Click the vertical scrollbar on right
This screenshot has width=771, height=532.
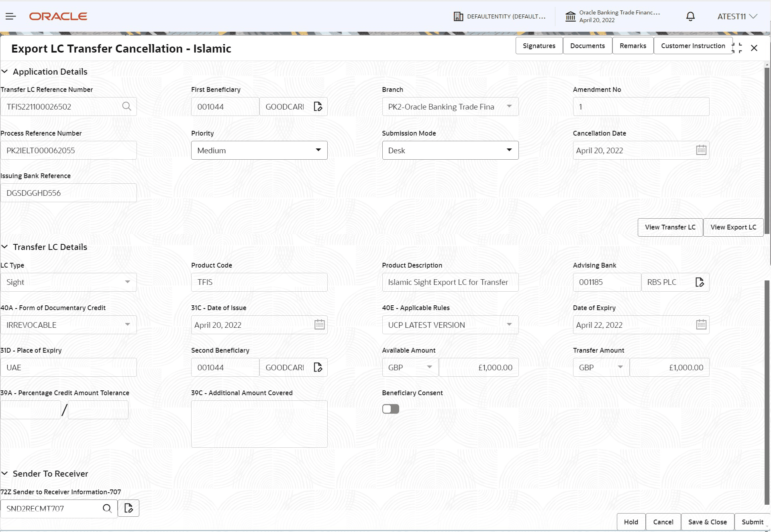pos(767,151)
